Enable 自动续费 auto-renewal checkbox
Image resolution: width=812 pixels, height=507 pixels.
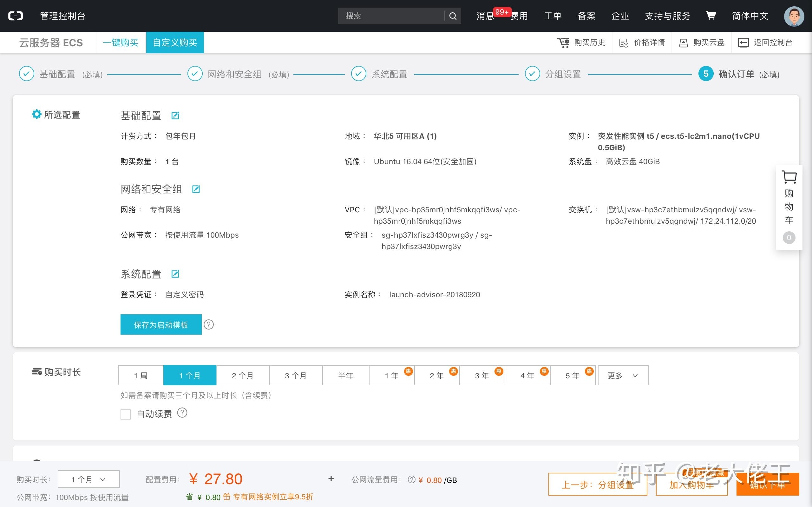point(126,414)
